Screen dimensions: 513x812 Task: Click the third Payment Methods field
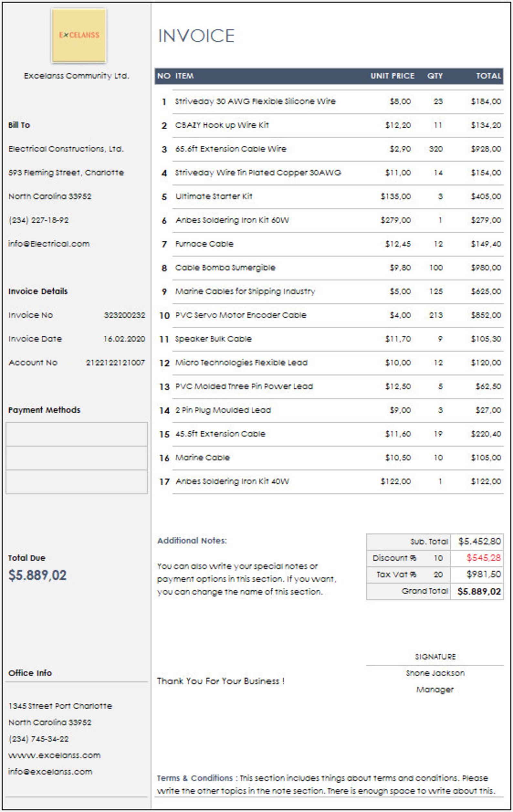77,482
